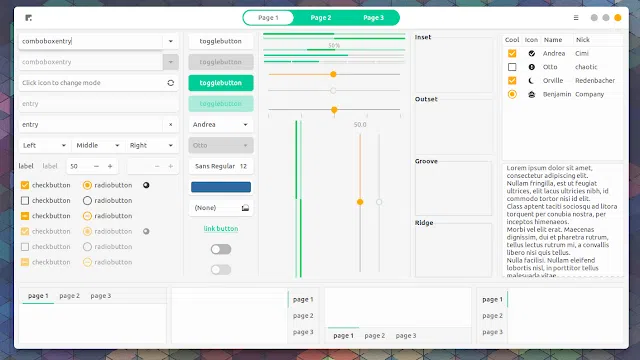Viewport: 640px width, 360px height.
Task: Sort table by the Nick column header
Action: tap(597, 40)
